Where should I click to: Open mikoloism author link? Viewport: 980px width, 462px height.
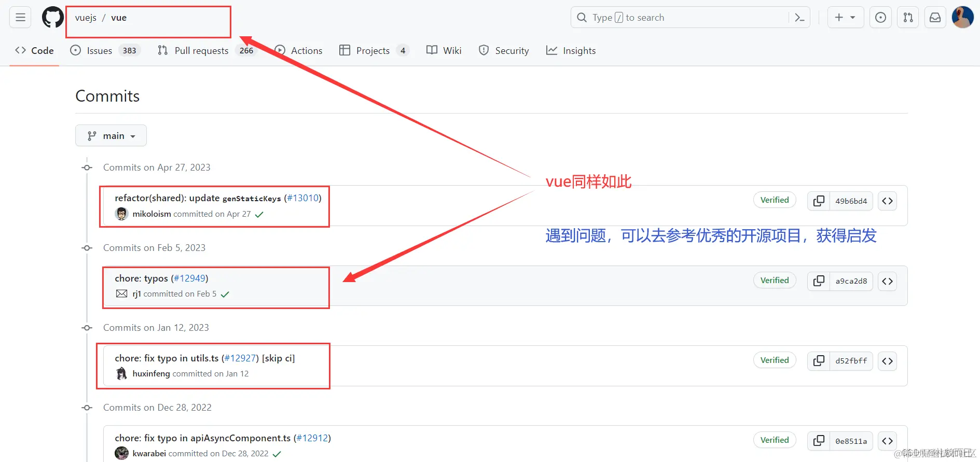click(x=151, y=214)
